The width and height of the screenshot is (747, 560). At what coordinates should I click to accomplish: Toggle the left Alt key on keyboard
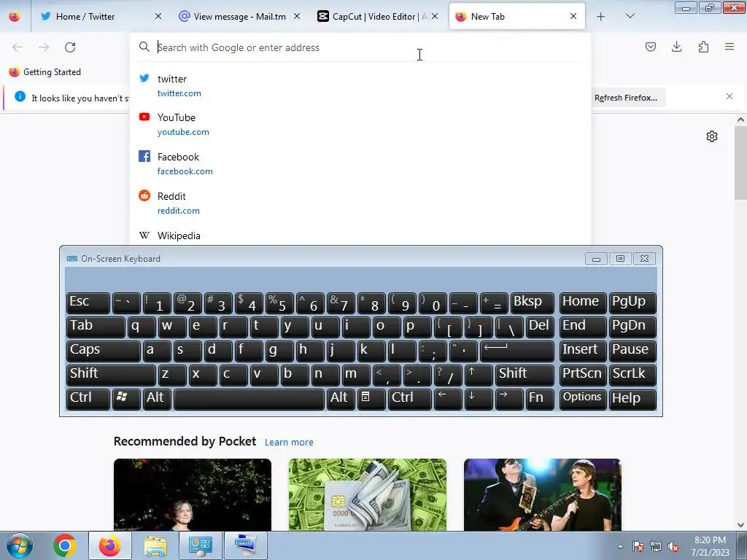click(x=157, y=399)
